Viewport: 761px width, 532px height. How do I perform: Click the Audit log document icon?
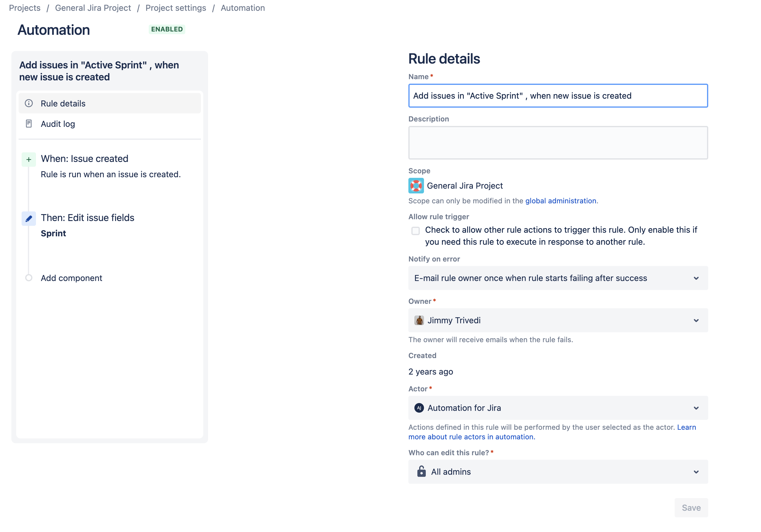[29, 124]
